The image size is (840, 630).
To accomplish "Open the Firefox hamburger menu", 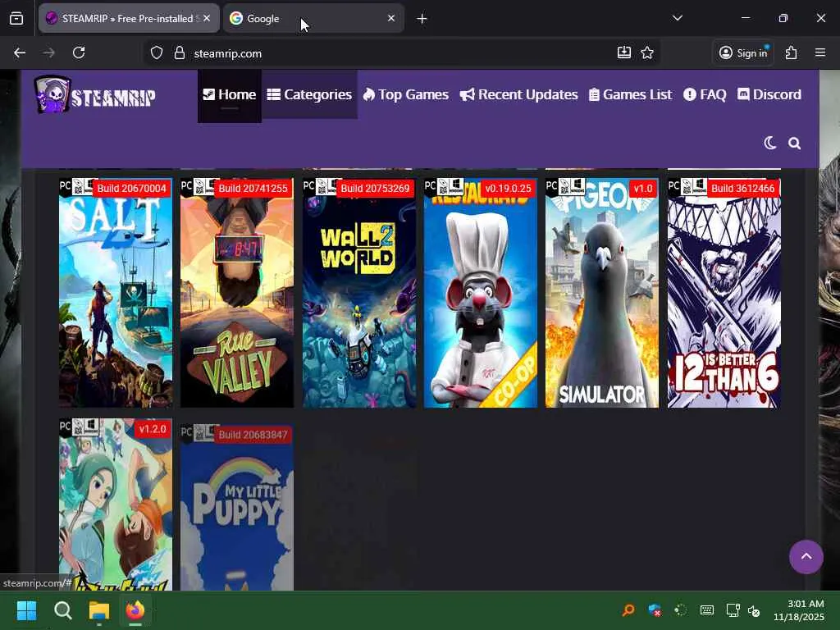I will pyautogui.click(x=820, y=52).
